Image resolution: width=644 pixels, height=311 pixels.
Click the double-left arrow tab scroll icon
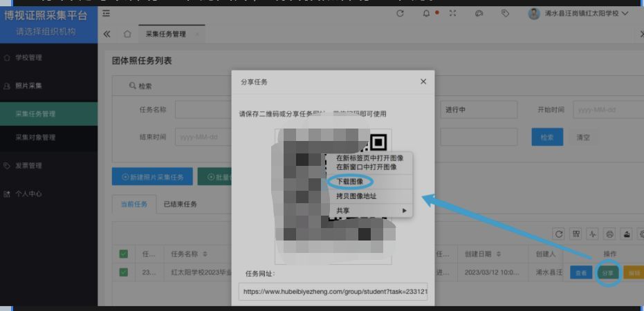[107, 34]
